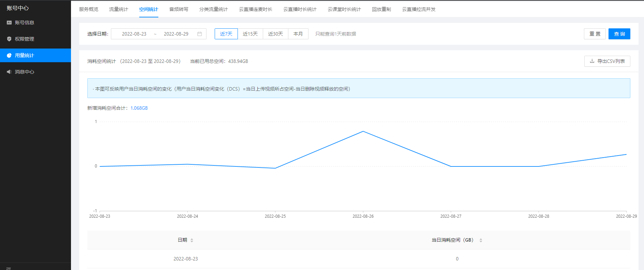Click the 2022-08-28 x-axis label
Image resolution: width=644 pixels, height=270 pixels.
click(x=539, y=216)
